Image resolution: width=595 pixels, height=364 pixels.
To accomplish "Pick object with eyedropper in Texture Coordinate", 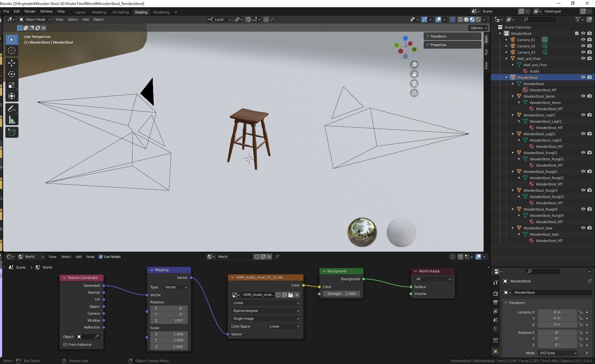I will pyautogui.click(x=97, y=337).
